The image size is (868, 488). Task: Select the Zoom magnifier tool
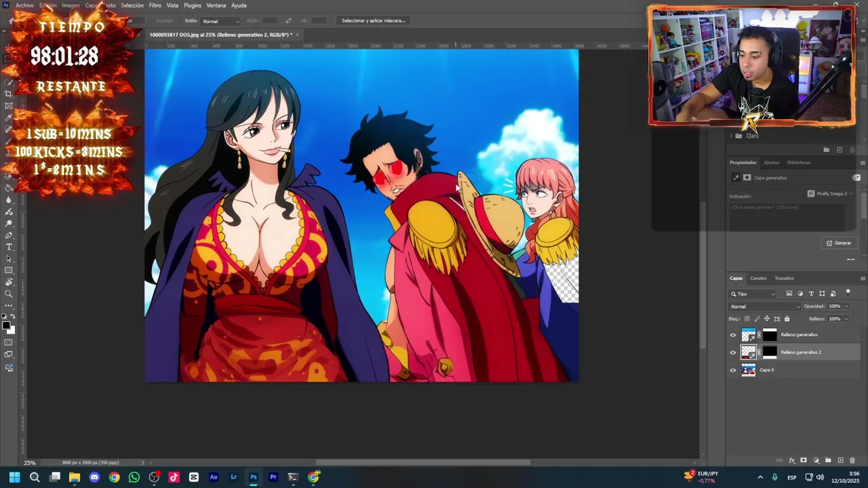pyautogui.click(x=9, y=294)
